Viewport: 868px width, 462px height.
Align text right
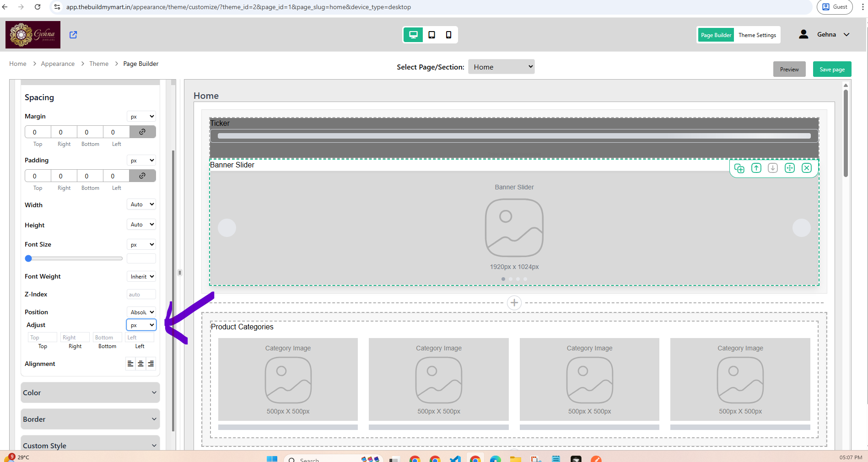(x=151, y=364)
